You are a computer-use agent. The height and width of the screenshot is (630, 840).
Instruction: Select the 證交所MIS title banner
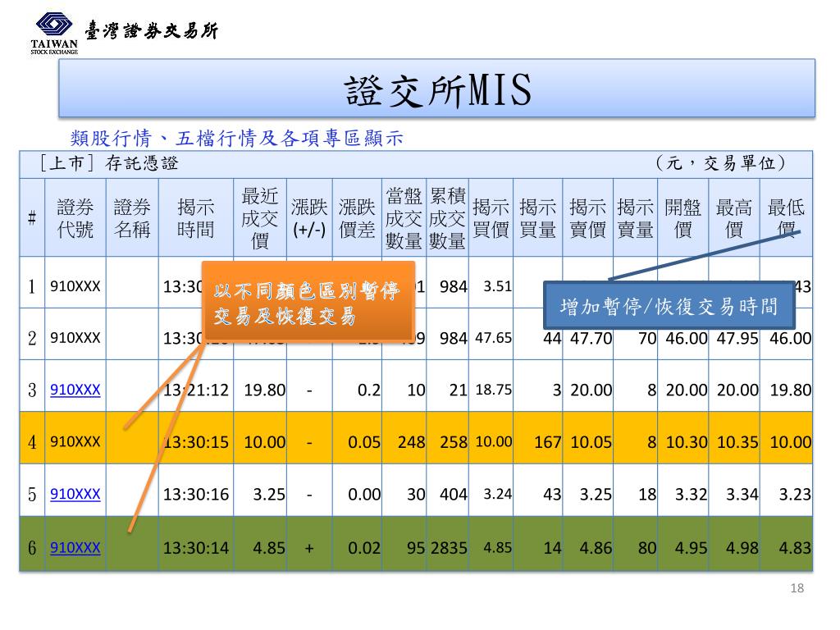pyautogui.click(x=436, y=89)
